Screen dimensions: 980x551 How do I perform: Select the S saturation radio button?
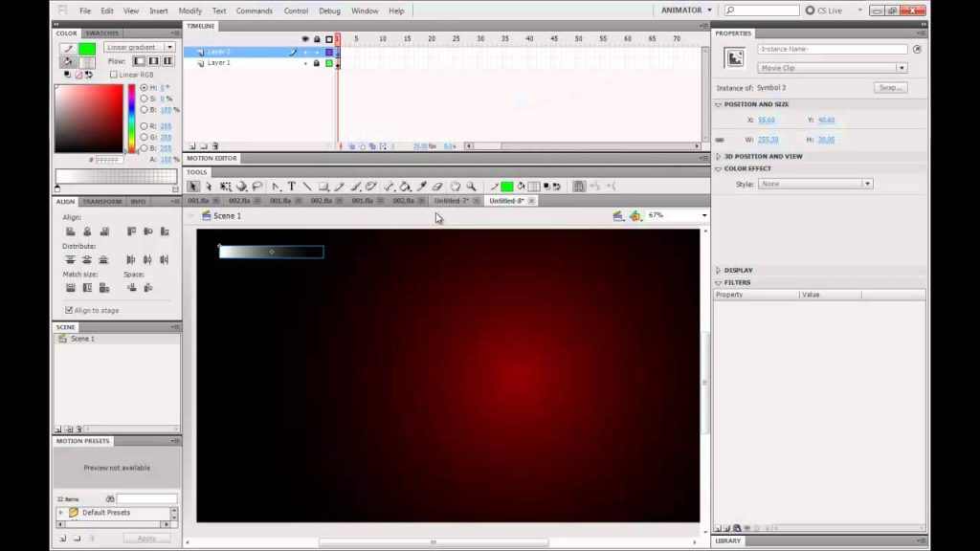pyautogui.click(x=144, y=99)
